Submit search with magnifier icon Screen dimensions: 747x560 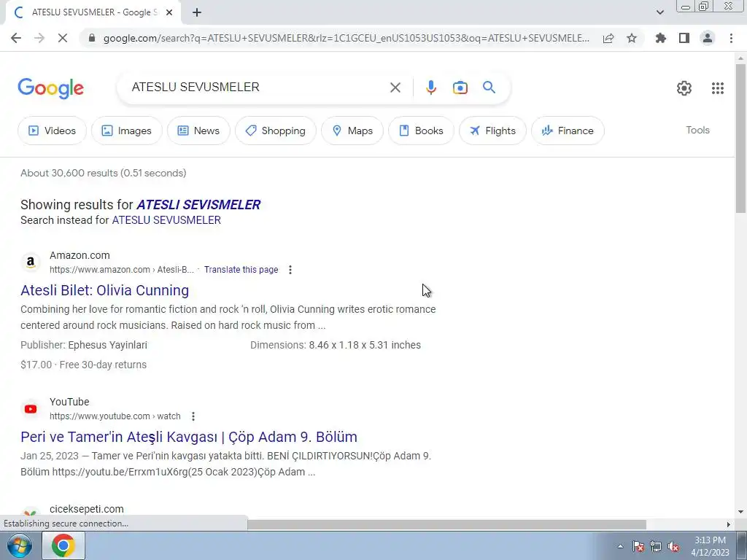tap(489, 87)
